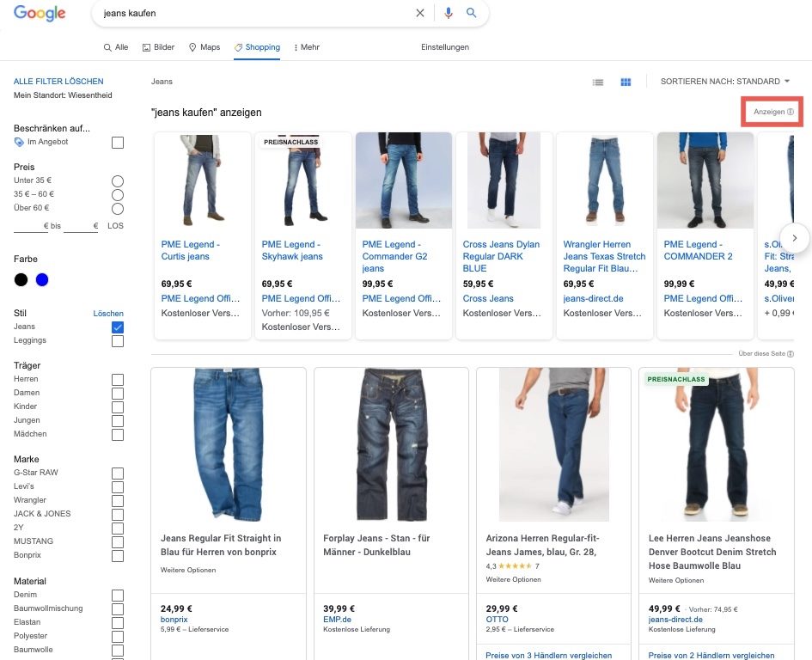Check the Herren checkbox
The width and height of the screenshot is (812, 660).
tap(118, 380)
